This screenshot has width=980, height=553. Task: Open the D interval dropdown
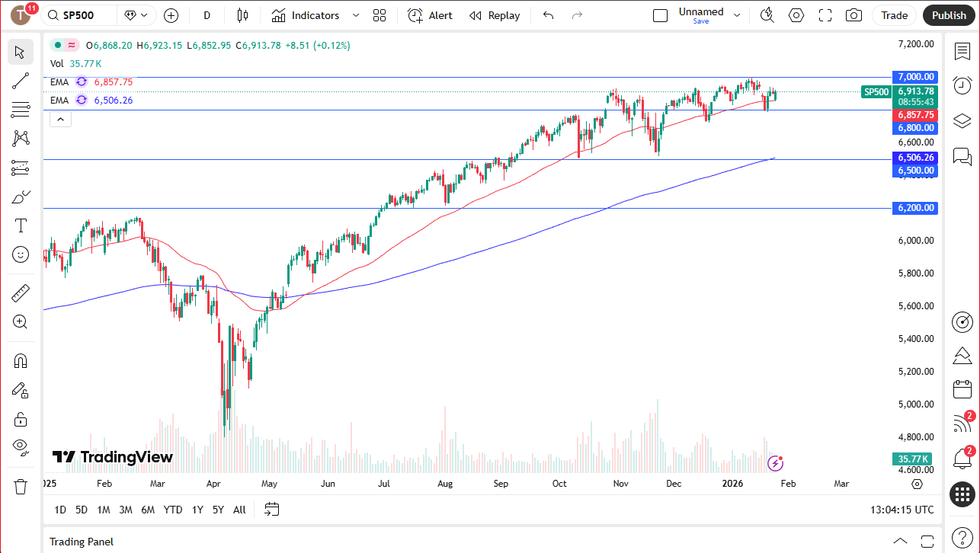pos(207,15)
